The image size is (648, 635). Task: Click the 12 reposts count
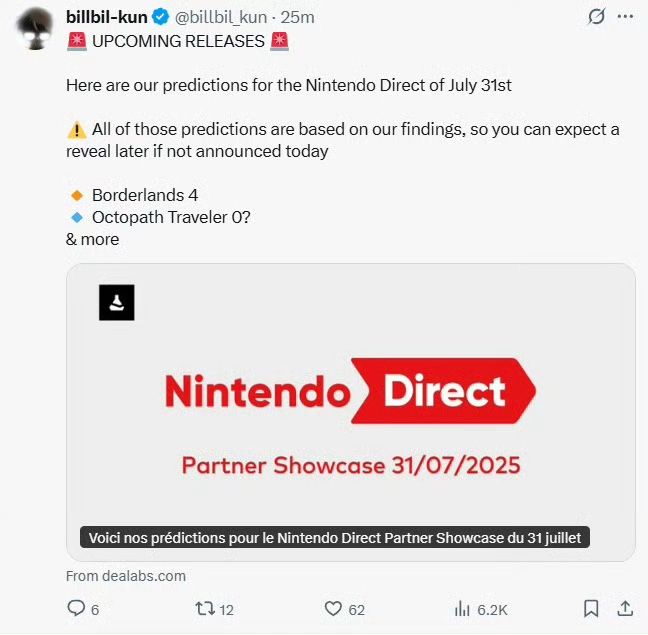click(x=226, y=610)
